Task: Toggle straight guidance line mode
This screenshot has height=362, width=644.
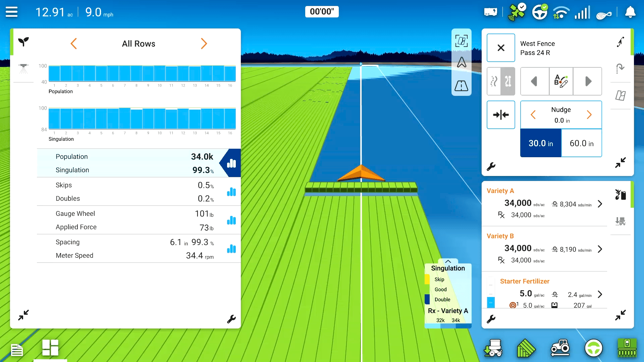Action: (508, 81)
